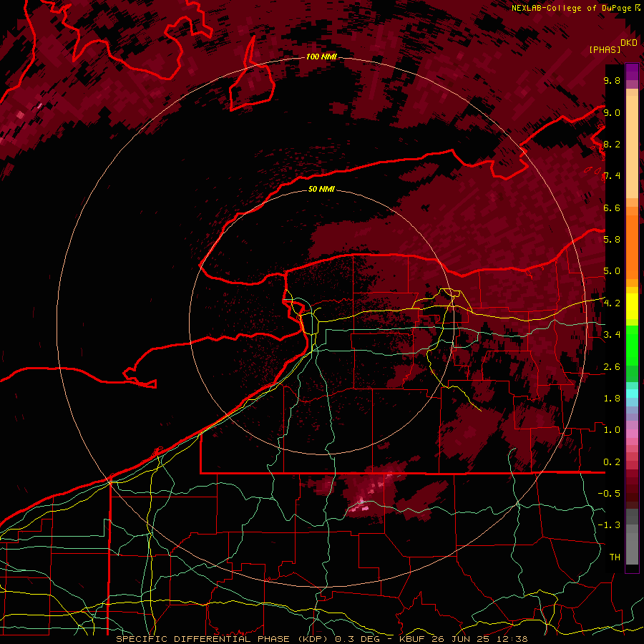This screenshot has width=644, height=644.
Task: Pick the pink segment of the color bar
Action: tap(632, 434)
